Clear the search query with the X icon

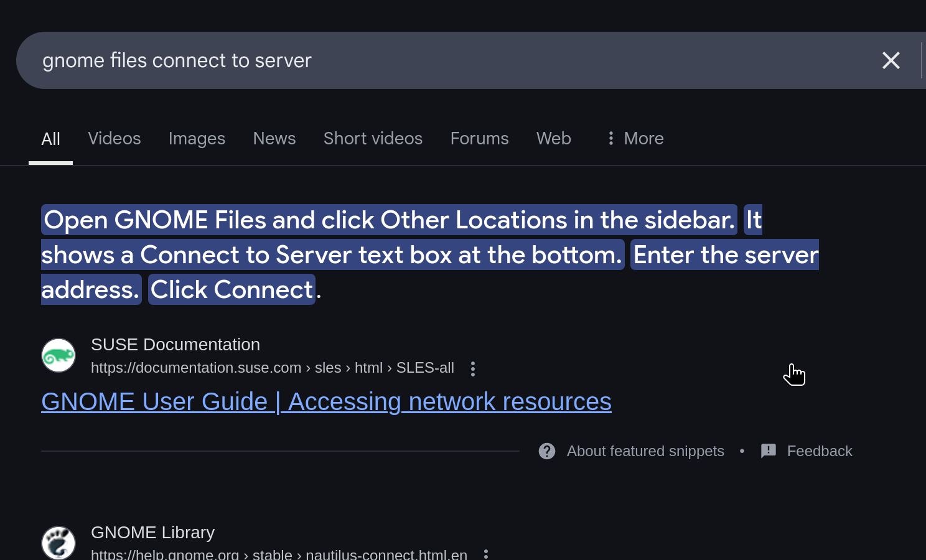891,60
